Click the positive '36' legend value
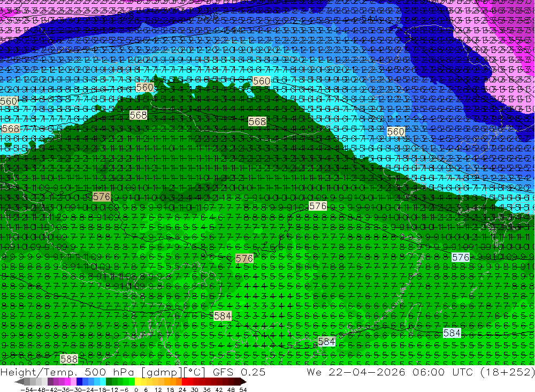This screenshot has width=535, height=392. (207, 390)
